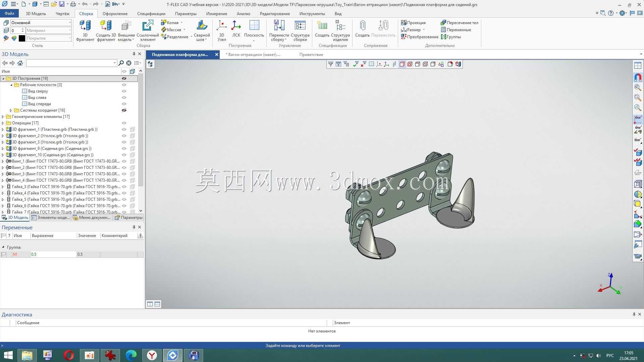Screen dimensions: 644x362
Task: Open the Структура сборки tool
Action: tap(300, 31)
